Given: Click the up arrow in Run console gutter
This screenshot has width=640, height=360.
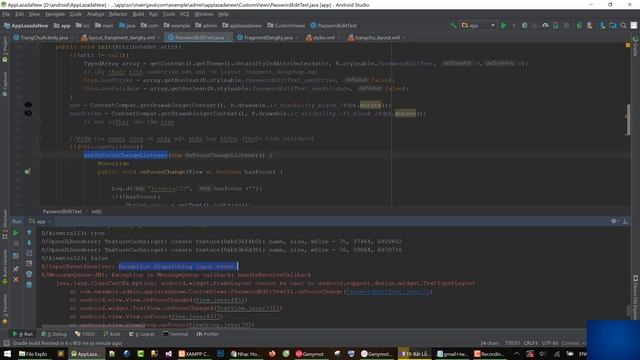Looking at the screenshot, I should (29, 233).
